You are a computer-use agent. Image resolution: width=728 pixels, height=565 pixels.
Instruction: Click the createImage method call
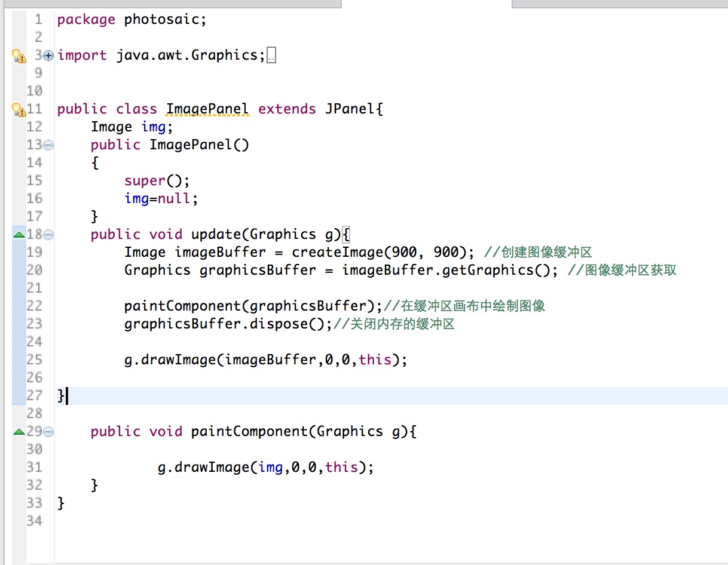333,252
